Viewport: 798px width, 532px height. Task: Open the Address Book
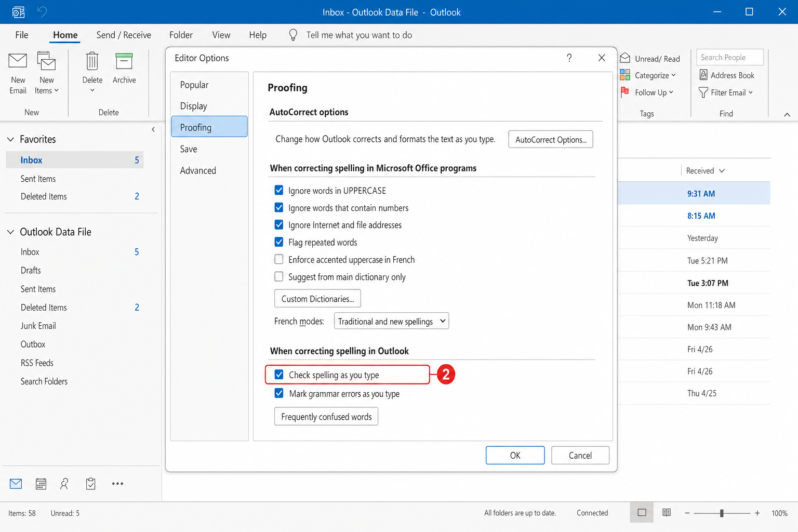pyautogui.click(x=727, y=75)
